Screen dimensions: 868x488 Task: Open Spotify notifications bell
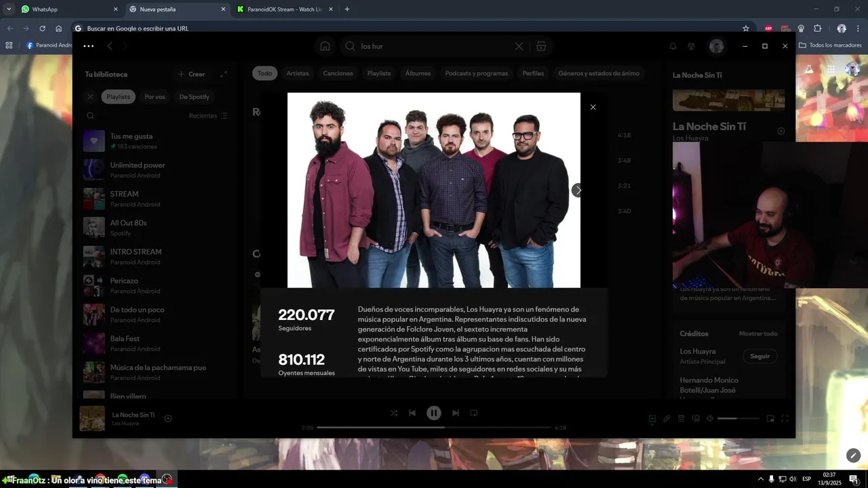(x=673, y=46)
